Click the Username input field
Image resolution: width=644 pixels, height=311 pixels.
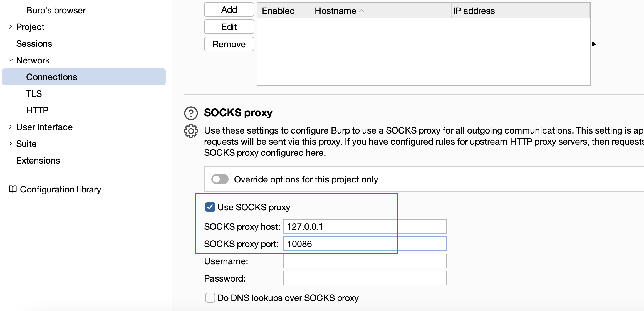[x=364, y=261]
